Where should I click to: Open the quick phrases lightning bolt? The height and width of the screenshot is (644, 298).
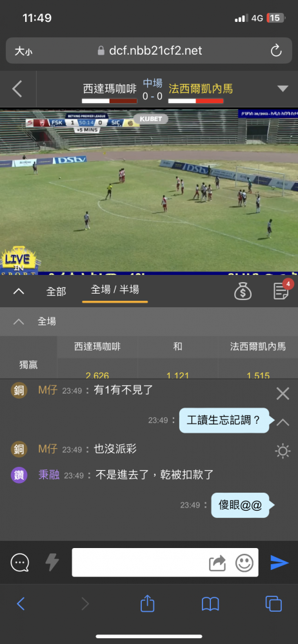[52, 562]
